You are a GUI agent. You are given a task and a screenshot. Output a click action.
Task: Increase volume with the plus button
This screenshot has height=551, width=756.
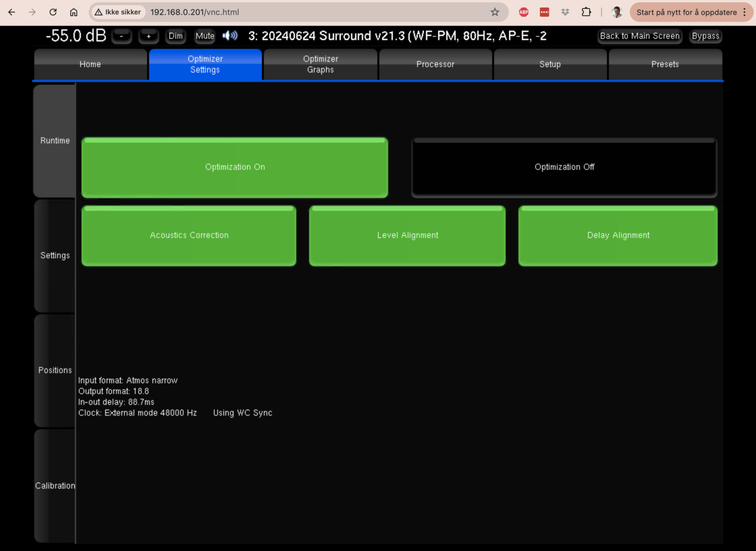point(148,36)
